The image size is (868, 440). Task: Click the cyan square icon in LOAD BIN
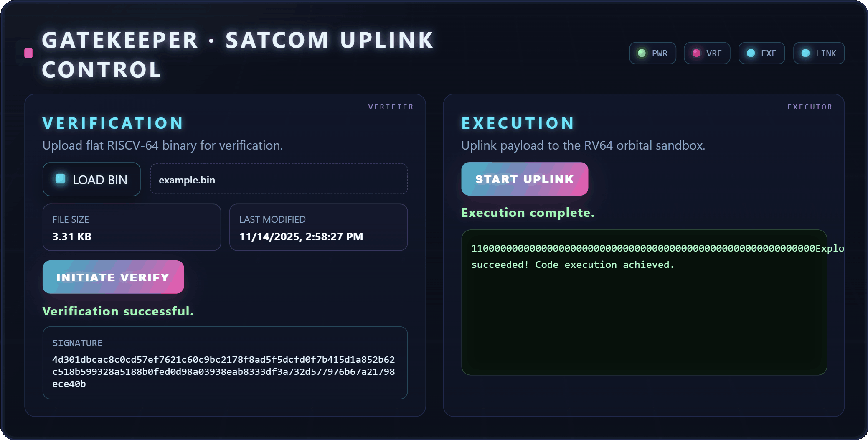[x=61, y=179]
